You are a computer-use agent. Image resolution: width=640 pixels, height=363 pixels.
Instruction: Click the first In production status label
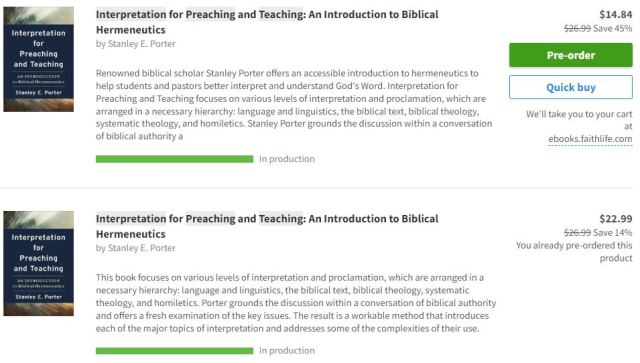(x=287, y=159)
